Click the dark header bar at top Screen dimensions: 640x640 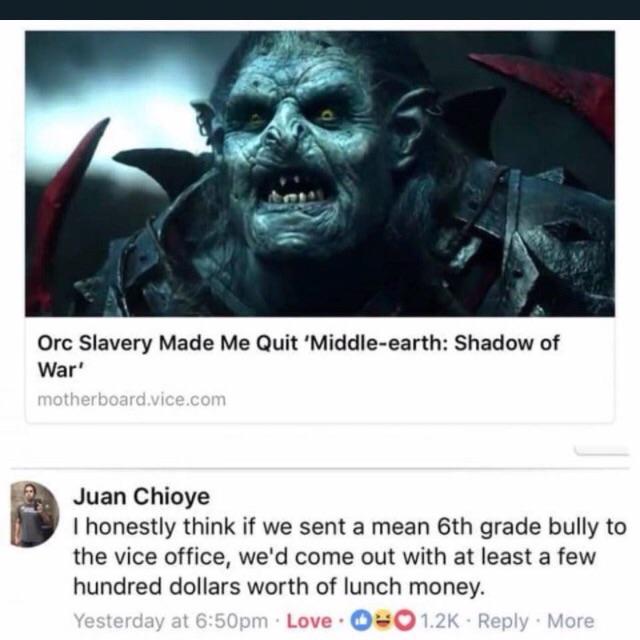320,9
